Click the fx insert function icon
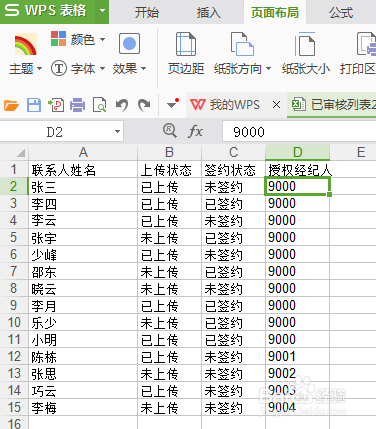 [x=195, y=131]
